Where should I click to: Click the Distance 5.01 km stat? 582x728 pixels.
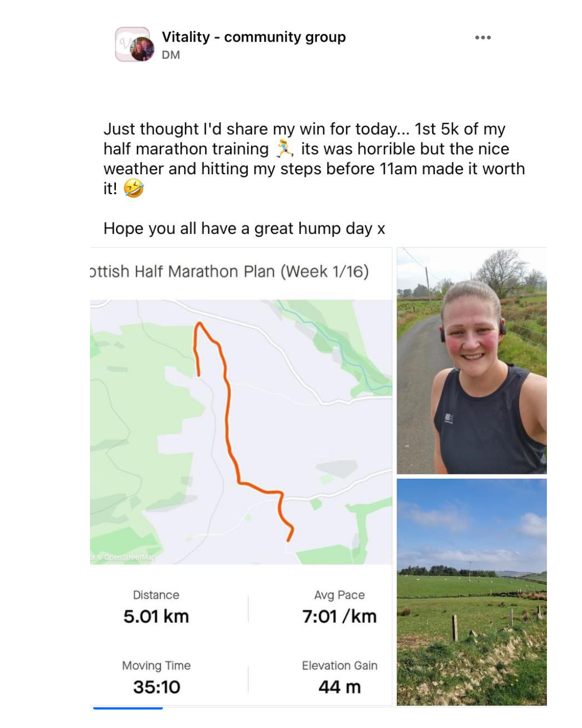[x=156, y=607]
